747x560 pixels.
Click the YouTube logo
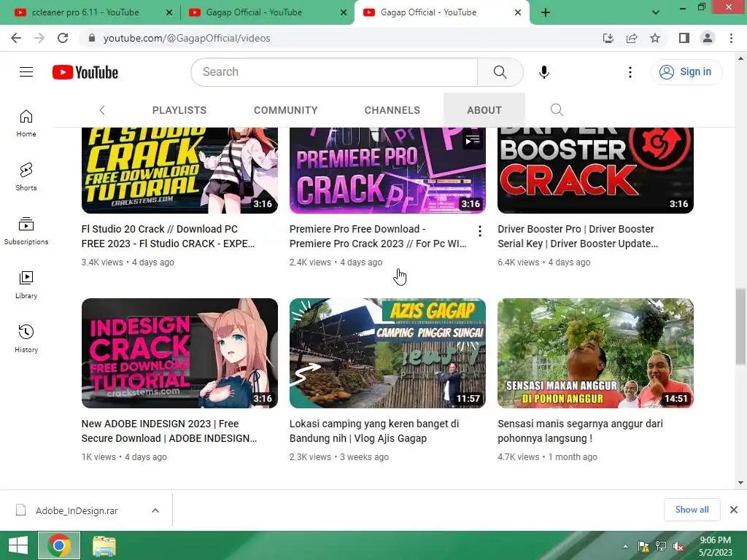[x=85, y=72]
